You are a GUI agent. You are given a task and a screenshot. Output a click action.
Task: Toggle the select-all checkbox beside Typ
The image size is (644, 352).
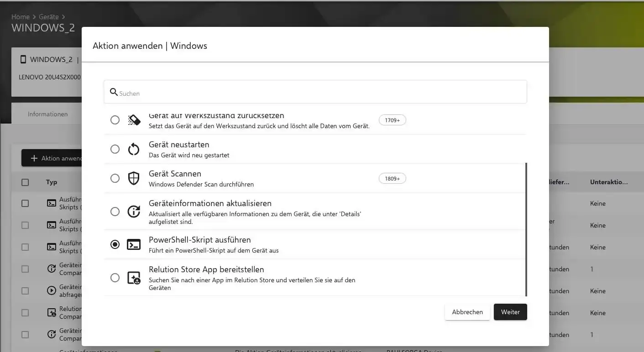[x=25, y=182]
